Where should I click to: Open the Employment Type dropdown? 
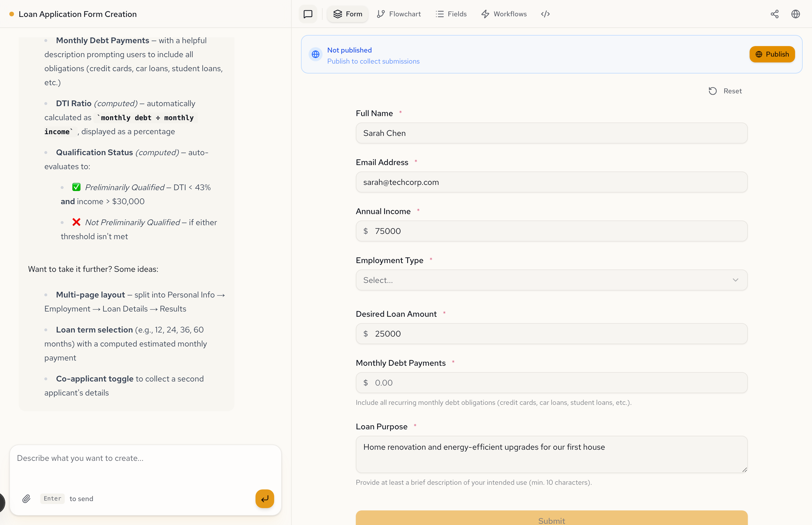(x=545, y=280)
